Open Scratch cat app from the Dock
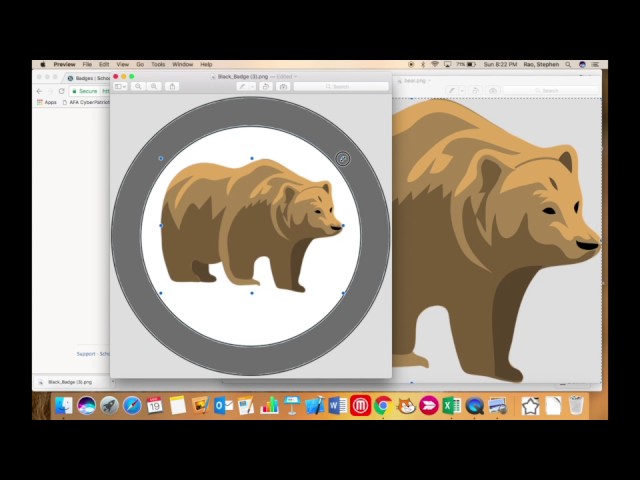Screen dimensions: 640x480 coord(406,406)
